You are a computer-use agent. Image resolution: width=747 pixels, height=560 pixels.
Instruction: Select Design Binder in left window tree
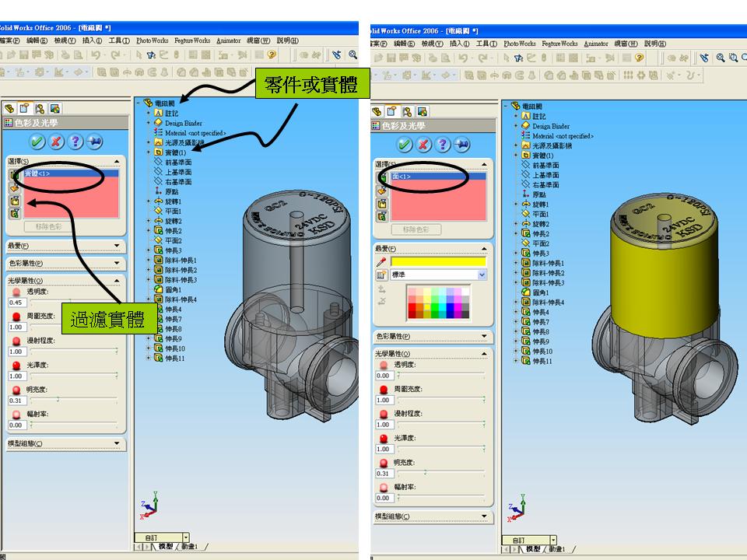click(x=184, y=123)
